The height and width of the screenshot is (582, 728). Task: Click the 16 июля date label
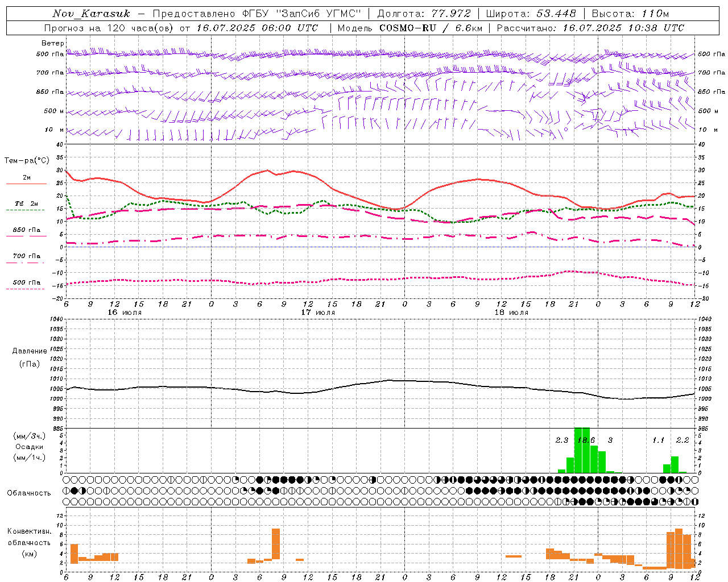[125, 313]
